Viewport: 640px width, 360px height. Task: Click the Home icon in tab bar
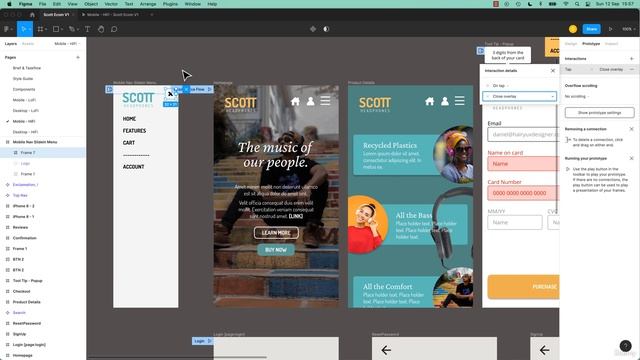[32, 15]
